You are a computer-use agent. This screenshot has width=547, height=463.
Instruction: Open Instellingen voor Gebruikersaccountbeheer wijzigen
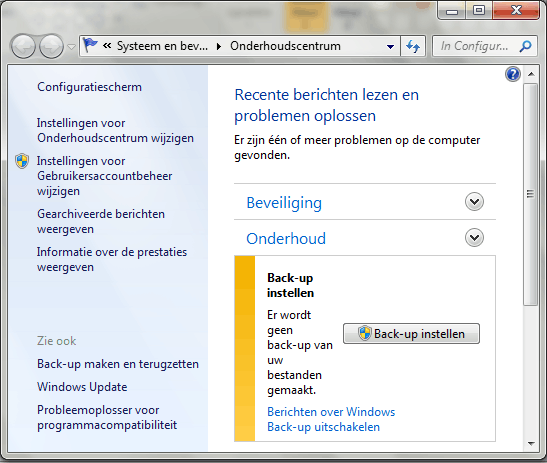tap(104, 176)
